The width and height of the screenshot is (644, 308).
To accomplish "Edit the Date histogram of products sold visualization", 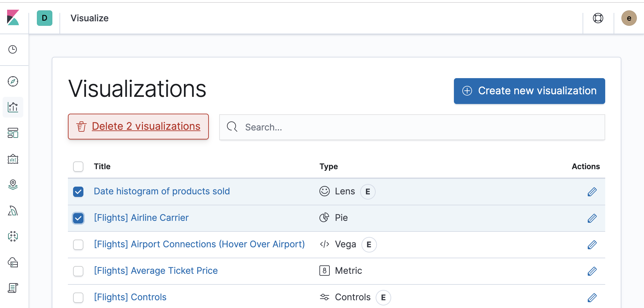I will 592,192.
